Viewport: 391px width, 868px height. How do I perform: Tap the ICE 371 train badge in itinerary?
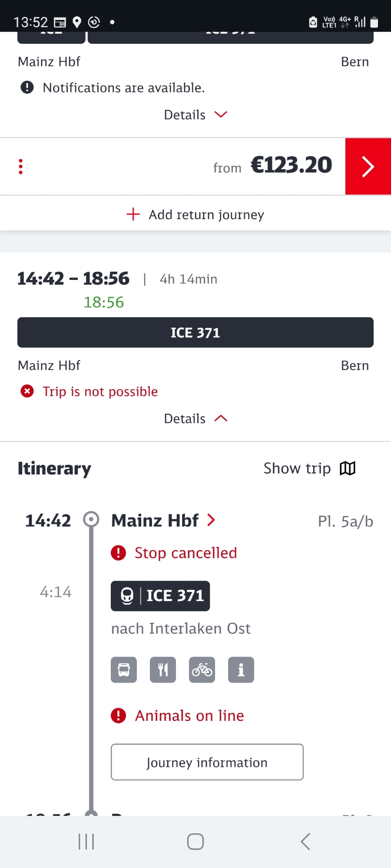(x=160, y=596)
